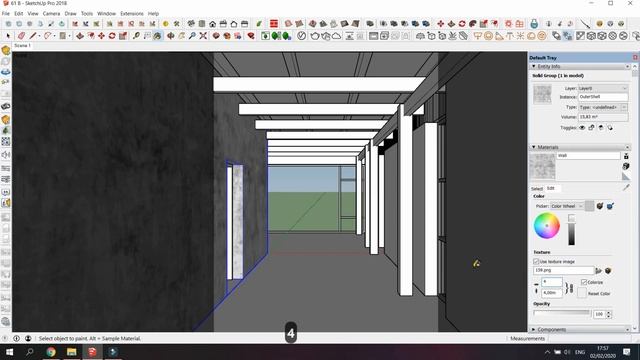
Task: Toggle Receive Shadows icon
Action: coord(601,128)
